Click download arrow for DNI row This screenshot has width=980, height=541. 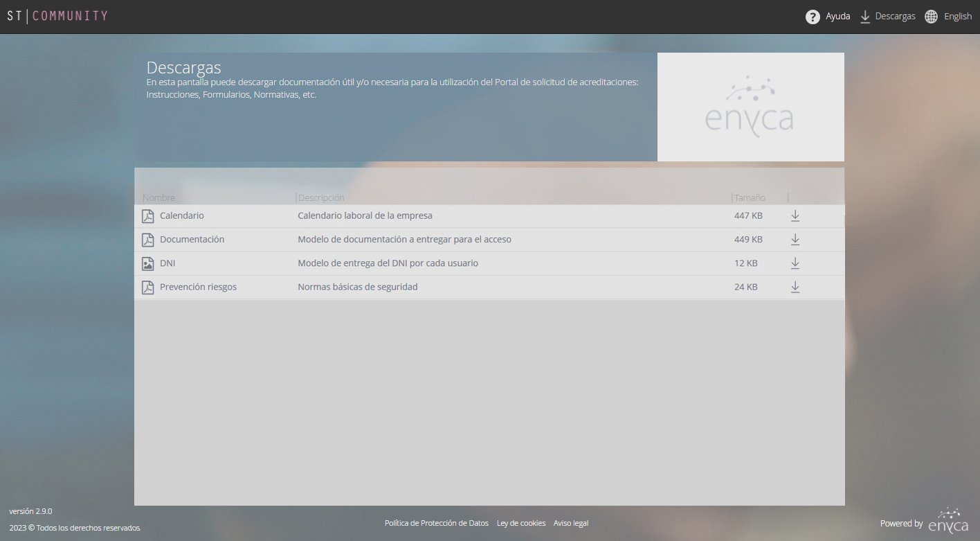click(x=795, y=263)
